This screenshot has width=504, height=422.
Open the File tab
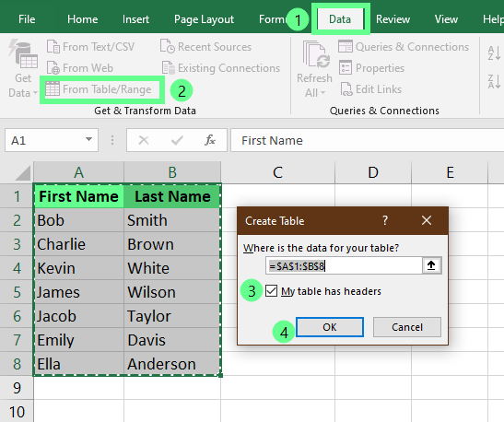pos(27,19)
